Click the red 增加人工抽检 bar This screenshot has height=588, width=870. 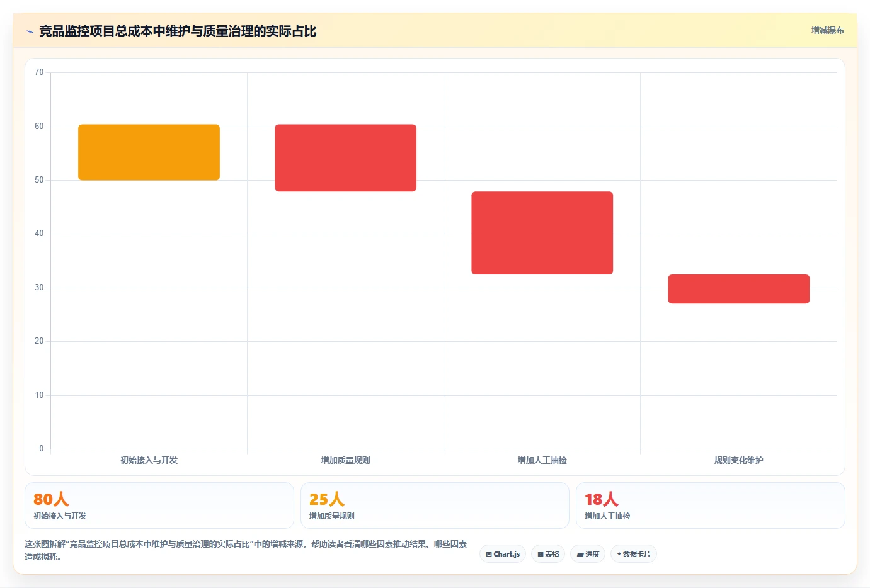tap(542, 233)
